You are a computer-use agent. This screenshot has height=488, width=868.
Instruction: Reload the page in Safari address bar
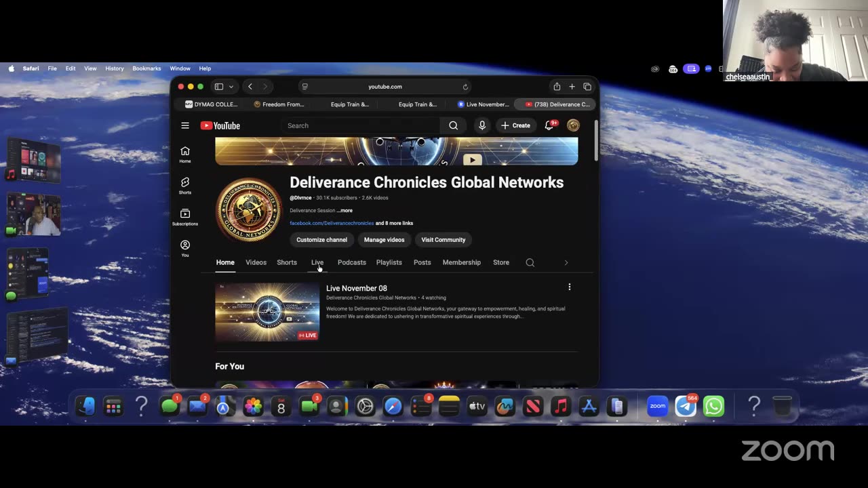pyautogui.click(x=465, y=87)
